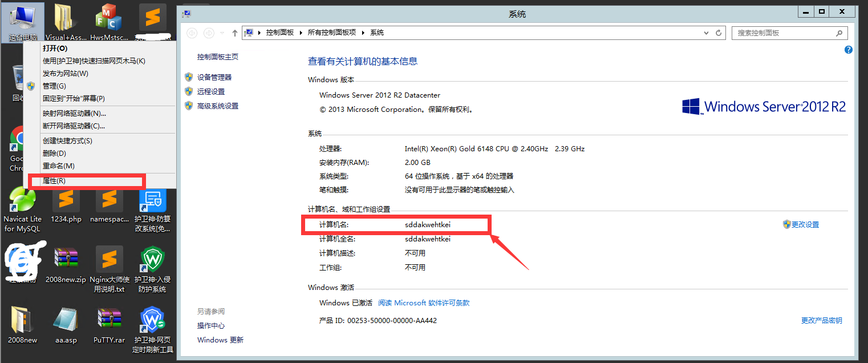Click the up arrow navigation button
868x363 pixels.
(235, 33)
